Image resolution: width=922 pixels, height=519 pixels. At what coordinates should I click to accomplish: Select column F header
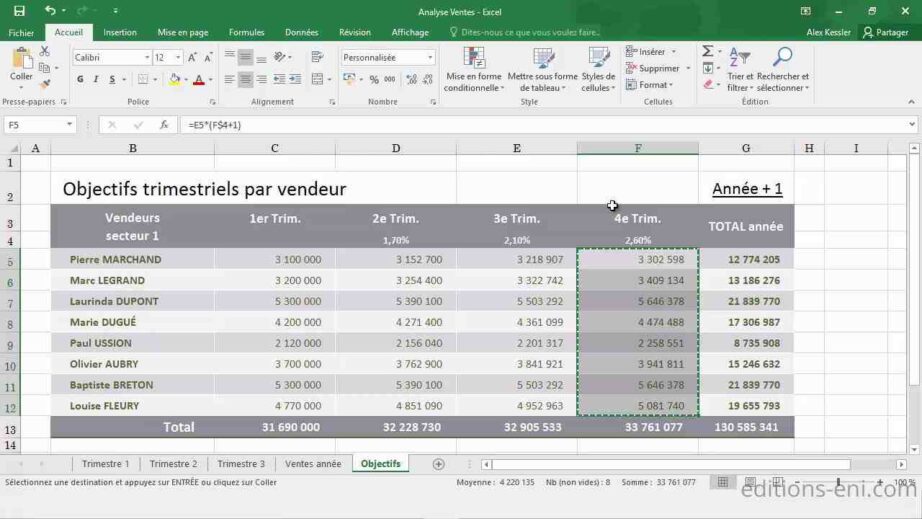637,148
